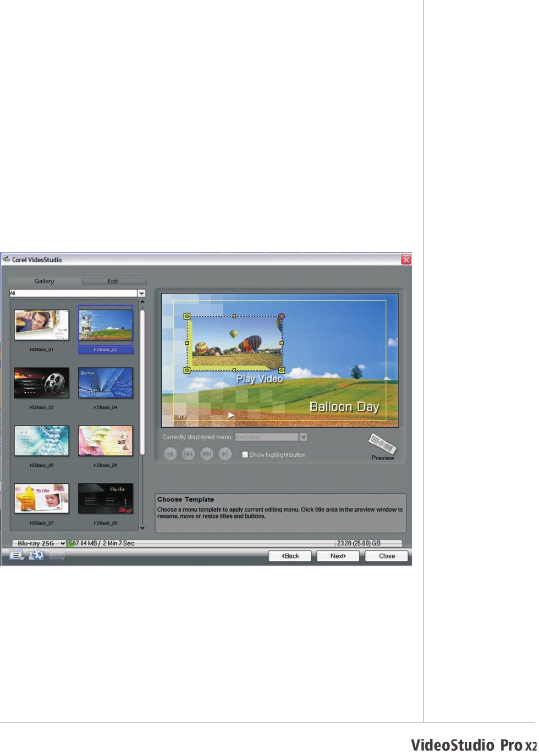539x756 pixels.
Task: Select the HDBasic_02 template thumbnail
Action: coord(106,325)
